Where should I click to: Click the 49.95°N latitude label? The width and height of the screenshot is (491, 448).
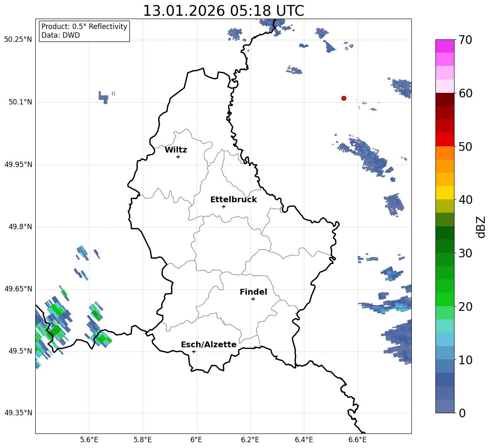[x=18, y=165]
